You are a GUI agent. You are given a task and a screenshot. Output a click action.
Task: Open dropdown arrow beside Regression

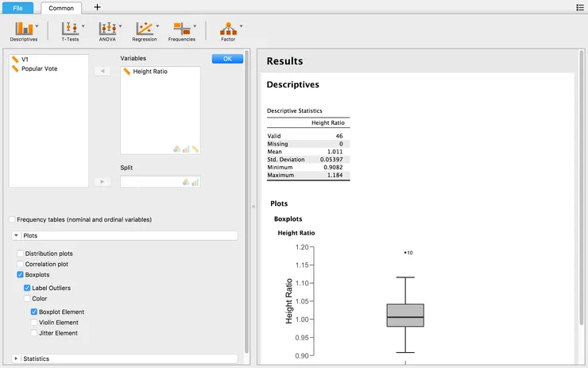[157, 26]
